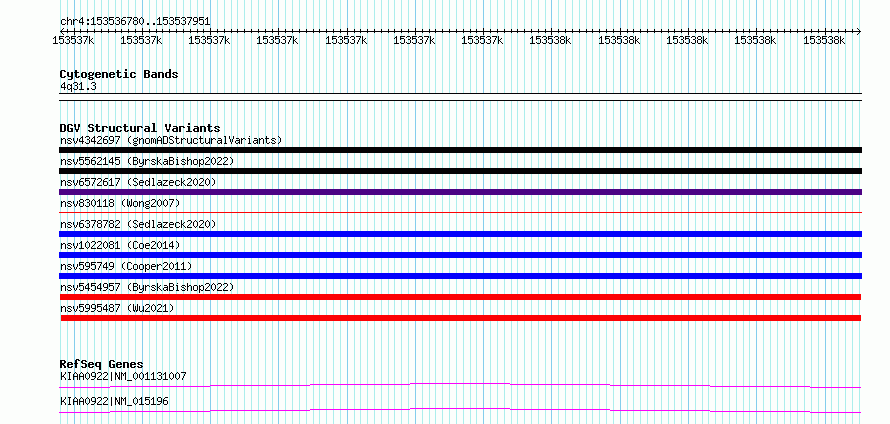Click the red bar for nsv5995487
The image size is (890, 424).
coord(460,318)
